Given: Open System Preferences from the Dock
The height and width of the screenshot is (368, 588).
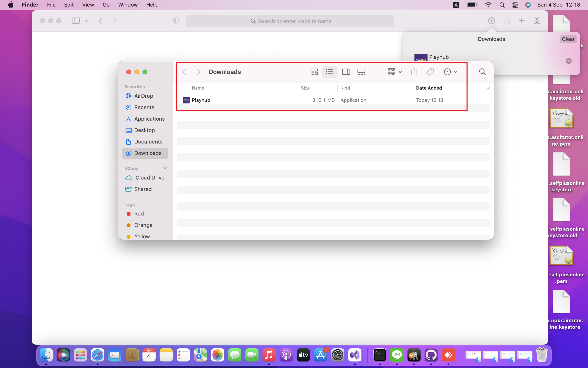Looking at the screenshot, I should (x=338, y=355).
